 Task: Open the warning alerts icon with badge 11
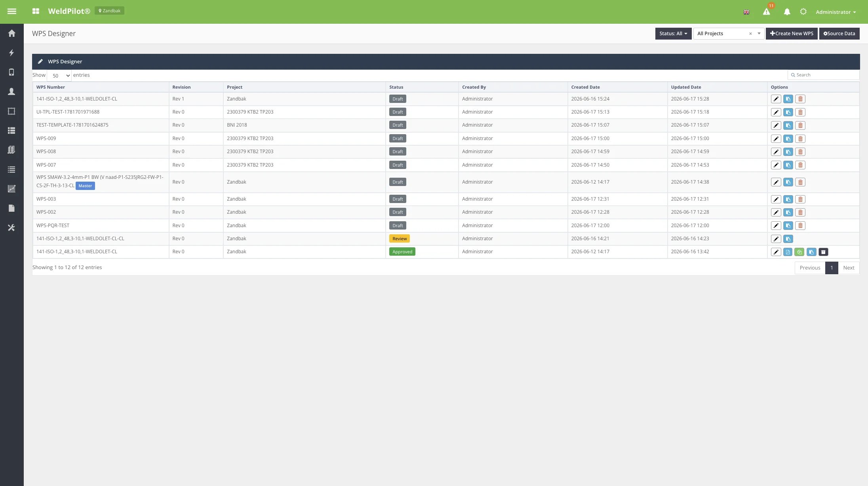pos(767,12)
